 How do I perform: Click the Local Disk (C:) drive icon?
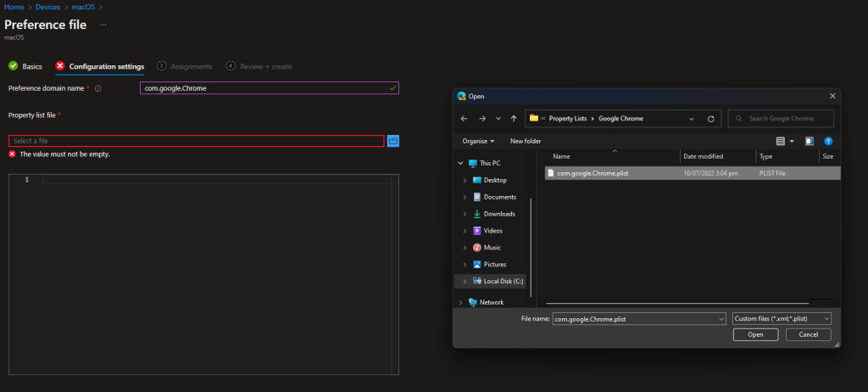477,281
